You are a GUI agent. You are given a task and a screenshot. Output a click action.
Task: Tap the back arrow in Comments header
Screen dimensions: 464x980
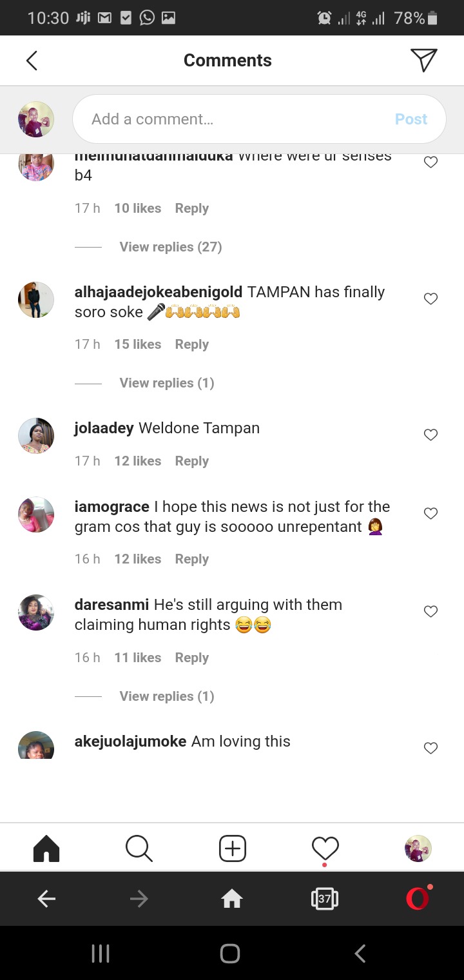pyautogui.click(x=32, y=61)
